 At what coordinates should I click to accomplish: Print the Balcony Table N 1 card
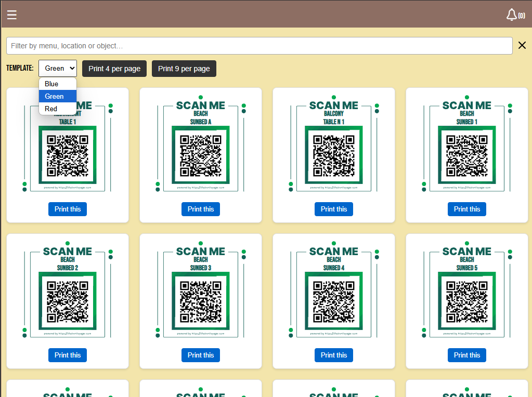(334, 209)
